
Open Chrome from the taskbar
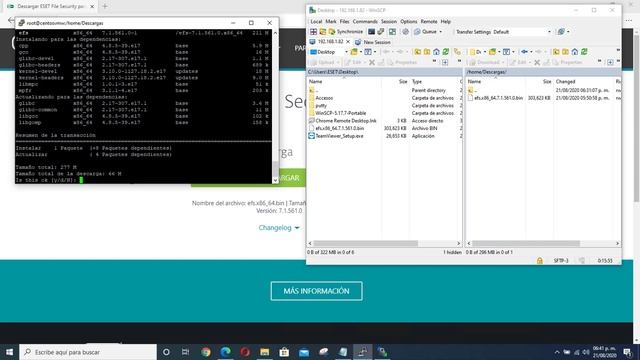pos(206,352)
